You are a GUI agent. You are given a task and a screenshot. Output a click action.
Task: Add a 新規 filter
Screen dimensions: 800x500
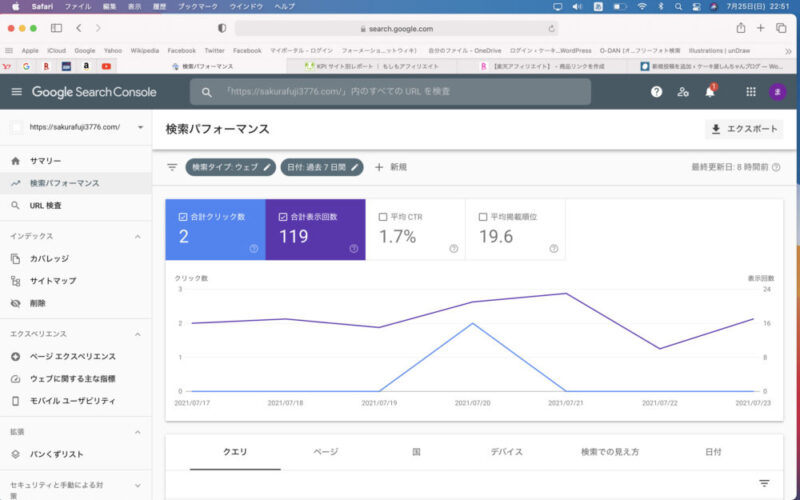tap(391, 167)
